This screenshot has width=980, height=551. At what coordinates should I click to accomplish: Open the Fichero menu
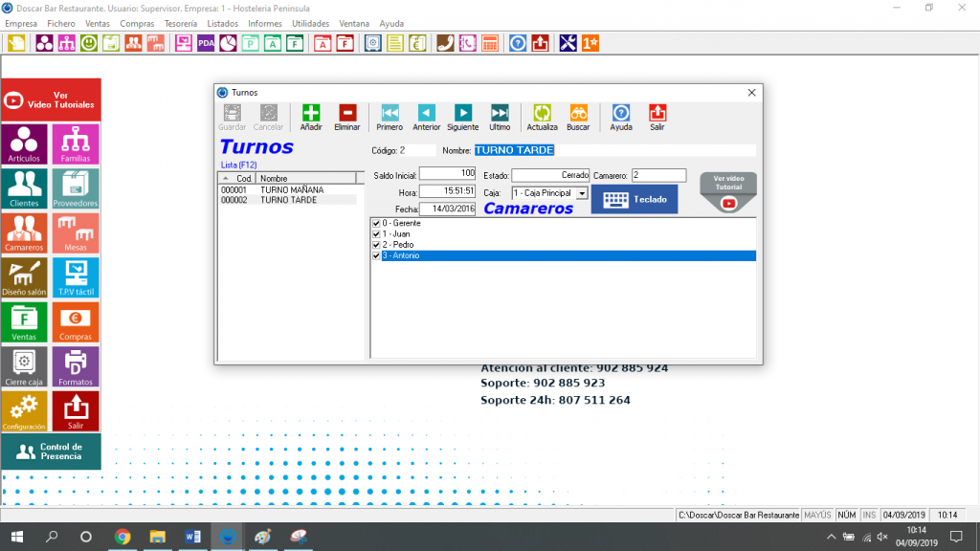[61, 24]
